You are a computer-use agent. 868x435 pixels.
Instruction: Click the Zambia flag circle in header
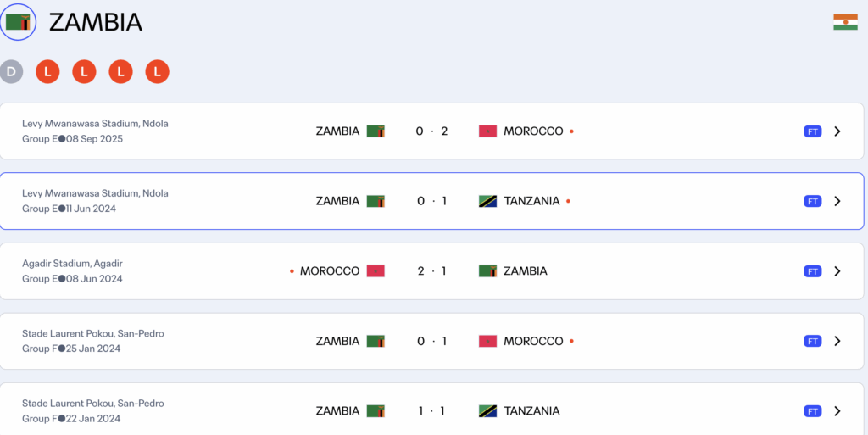coord(18,22)
